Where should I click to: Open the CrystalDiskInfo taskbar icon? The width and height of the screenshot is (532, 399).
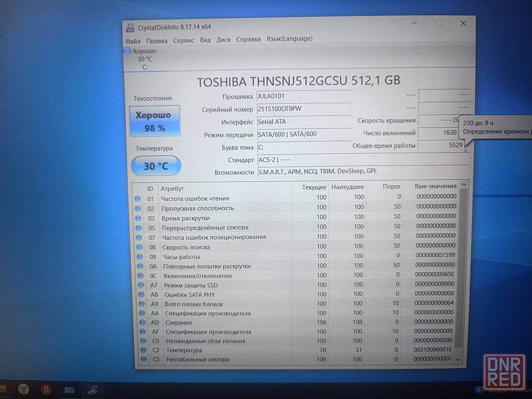point(92,390)
